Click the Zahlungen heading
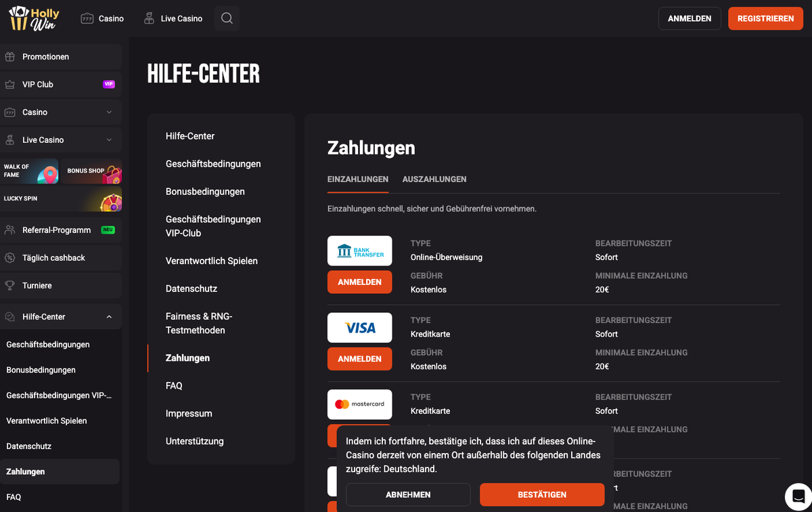The image size is (812, 512). tap(371, 148)
